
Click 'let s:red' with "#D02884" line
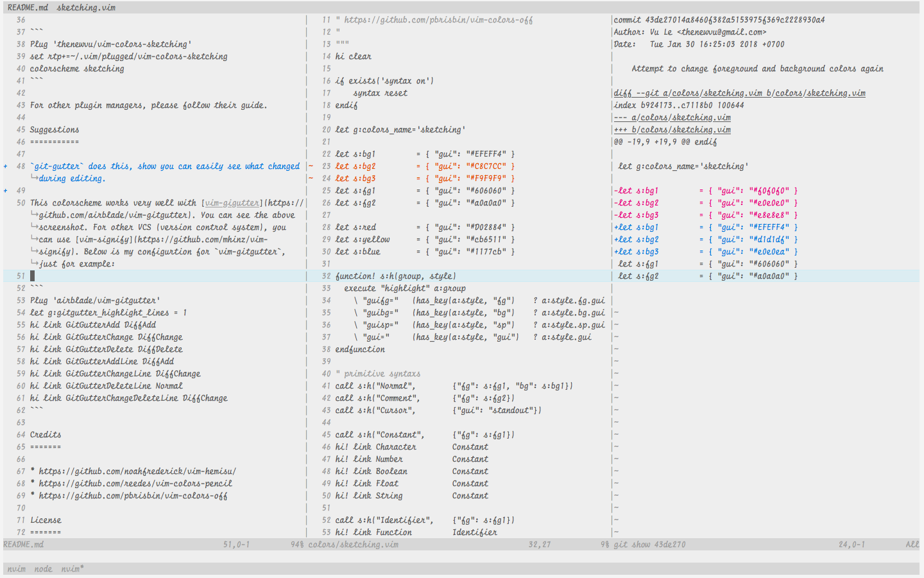pos(425,227)
